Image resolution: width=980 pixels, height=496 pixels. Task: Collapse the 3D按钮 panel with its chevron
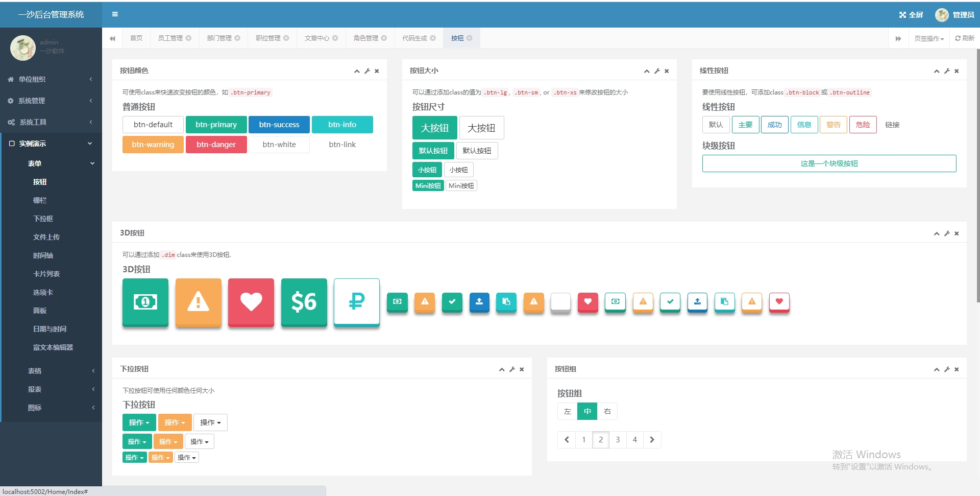pos(937,233)
